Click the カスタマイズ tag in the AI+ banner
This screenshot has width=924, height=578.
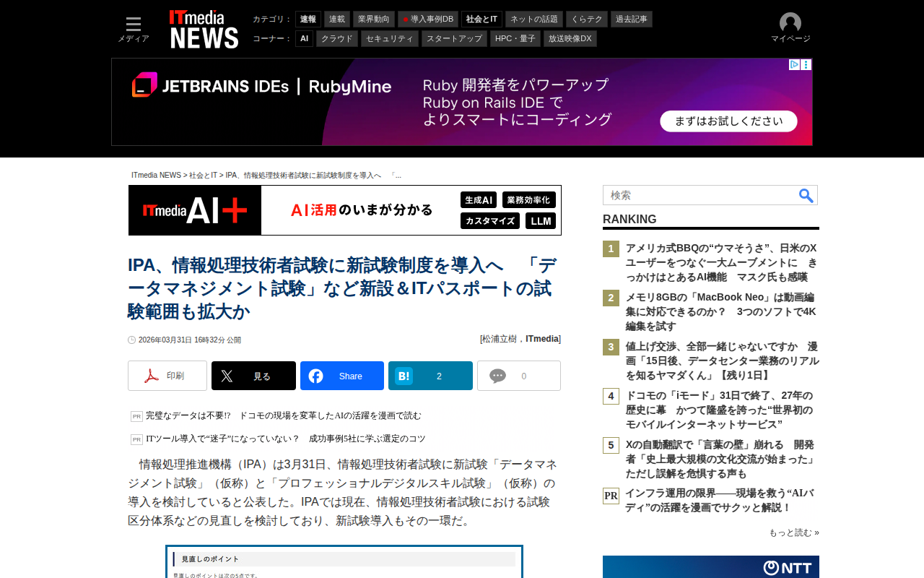point(490,221)
